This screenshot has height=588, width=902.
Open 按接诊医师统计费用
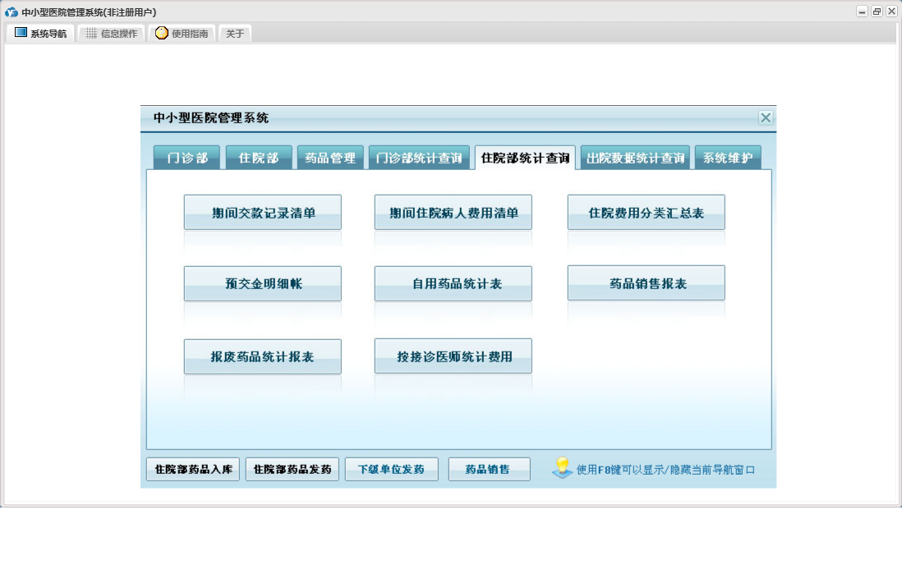coord(453,356)
